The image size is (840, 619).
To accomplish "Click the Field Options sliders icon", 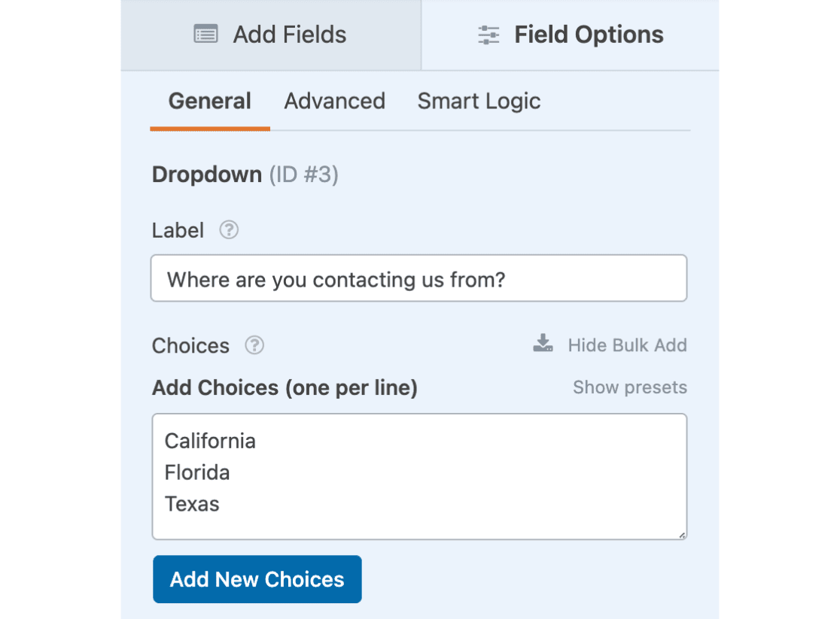I will click(488, 35).
